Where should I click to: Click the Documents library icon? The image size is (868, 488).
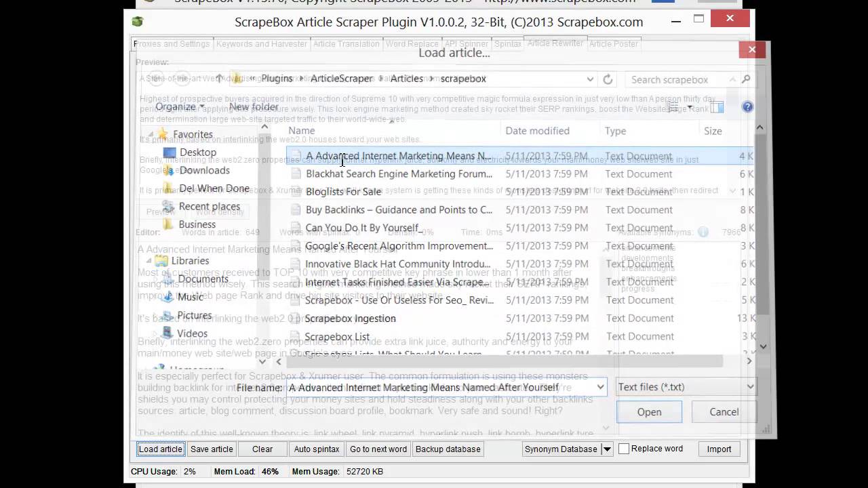point(168,279)
